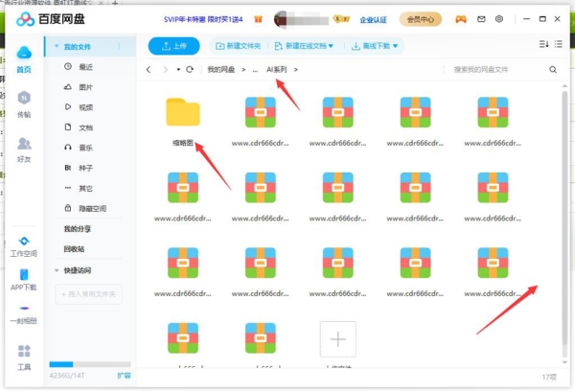Click the Baidu Netdisk logo
The width and height of the screenshot is (575, 392).
(51, 19)
